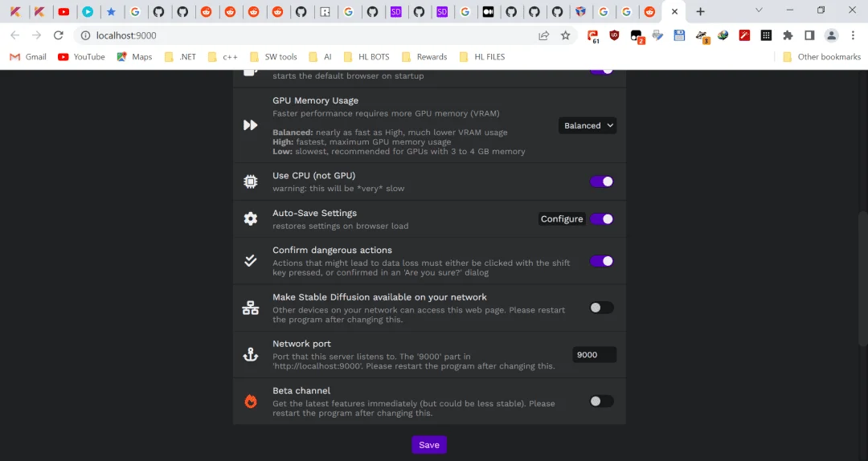This screenshot has width=868, height=461.
Task: Toggle Confirm dangerous actions off
Action: [x=602, y=261]
